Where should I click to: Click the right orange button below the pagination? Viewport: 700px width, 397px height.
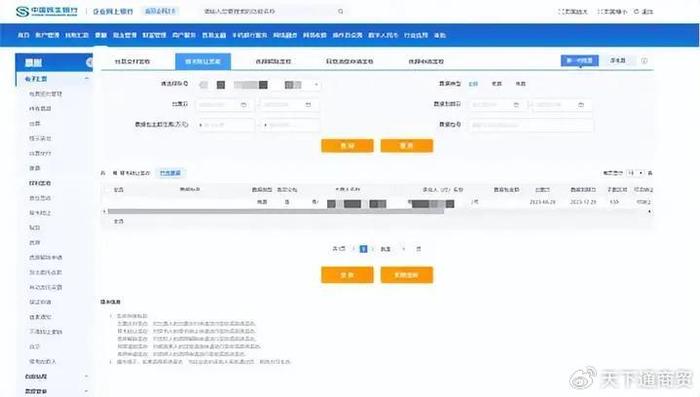(407, 275)
